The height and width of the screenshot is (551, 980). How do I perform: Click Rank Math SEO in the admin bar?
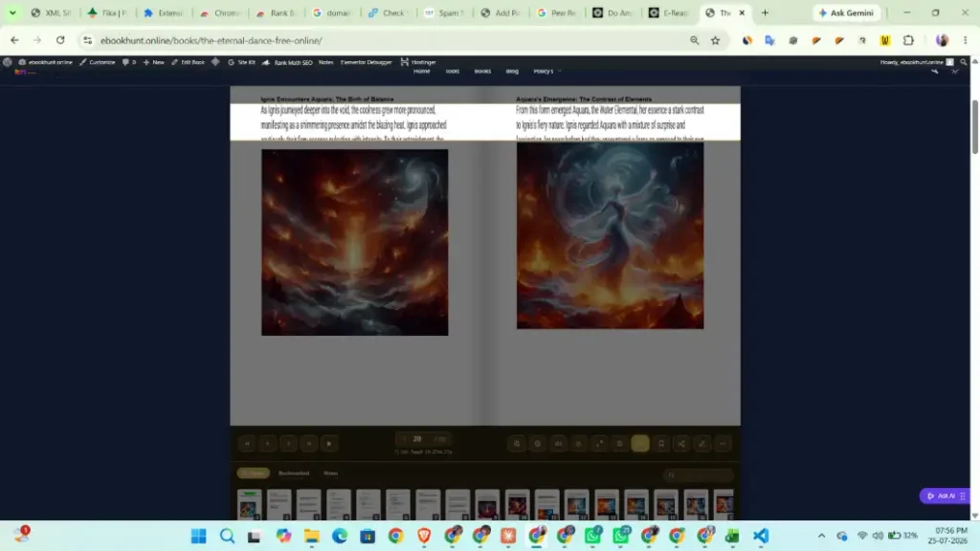287,62
